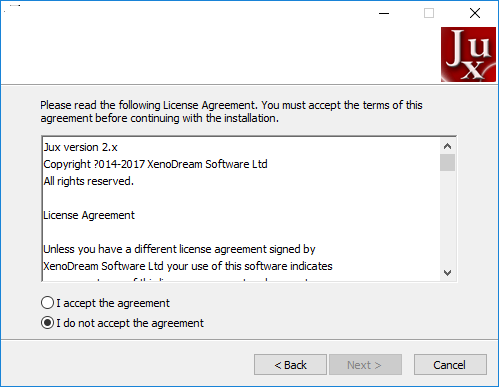The image size is (499, 387).
Task: Click the disabled 'Next >' button
Action: coord(365,365)
